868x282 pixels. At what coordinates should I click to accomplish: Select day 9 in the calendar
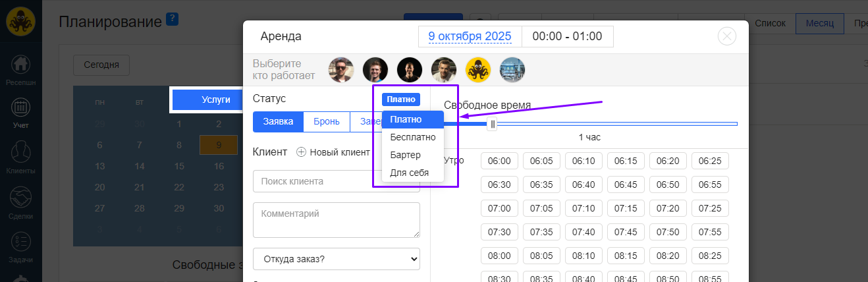(x=219, y=145)
